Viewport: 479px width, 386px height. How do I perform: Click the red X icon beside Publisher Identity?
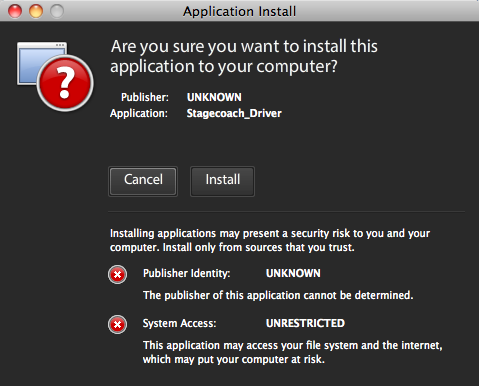(x=117, y=275)
